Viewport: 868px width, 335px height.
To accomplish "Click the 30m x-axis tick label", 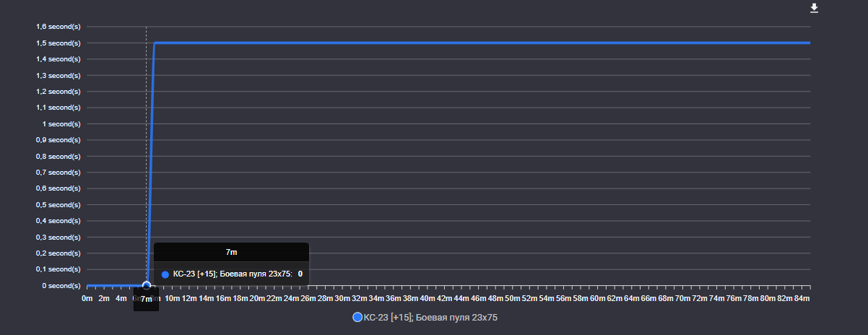I will click(x=342, y=299).
